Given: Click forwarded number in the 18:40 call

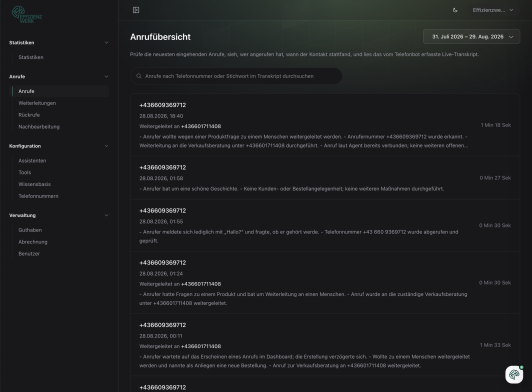Looking at the screenshot, I should 201,126.
